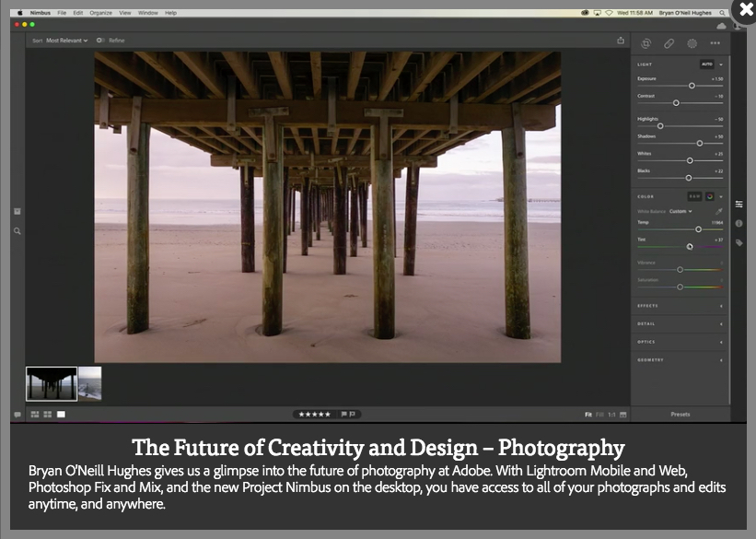The image size is (756, 539).
Task: Switch to square grid view
Action: click(x=47, y=415)
